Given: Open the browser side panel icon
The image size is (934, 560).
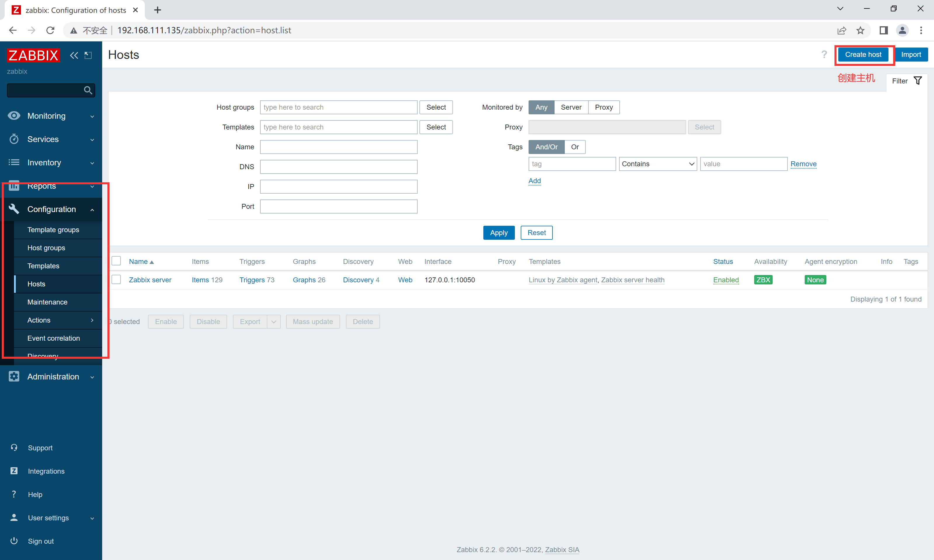Looking at the screenshot, I should (x=884, y=30).
